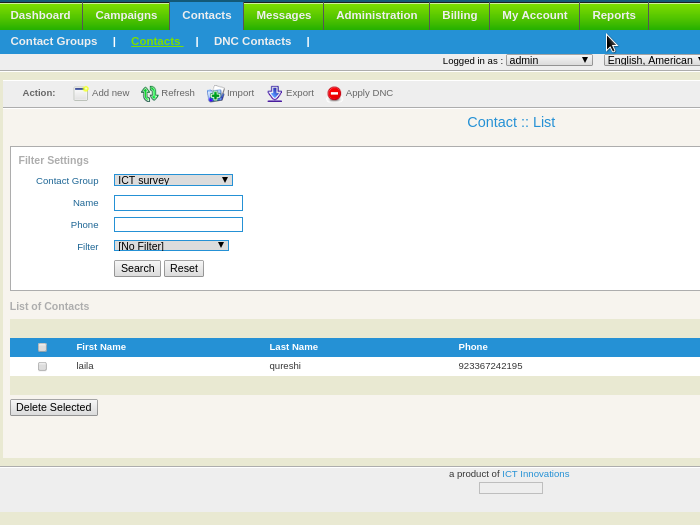The height and width of the screenshot is (525, 700).
Task: Go to the Messages tab
Action: pyautogui.click(x=284, y=15)
